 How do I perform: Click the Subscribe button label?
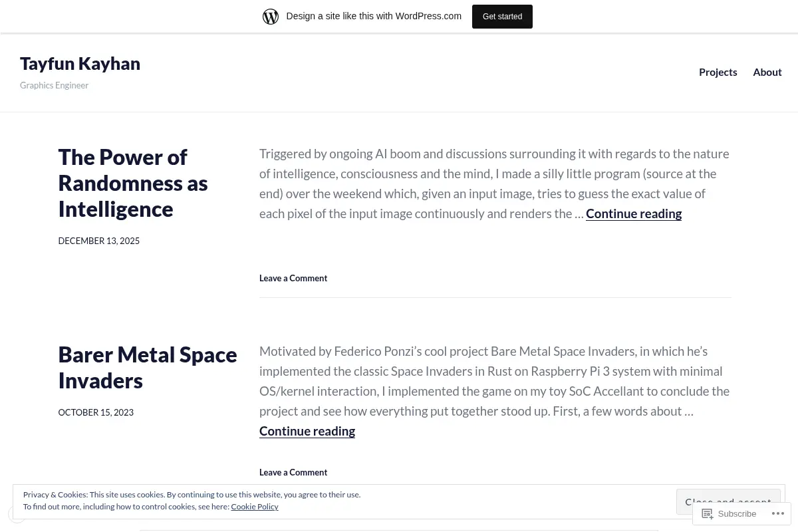coord(737,513)
